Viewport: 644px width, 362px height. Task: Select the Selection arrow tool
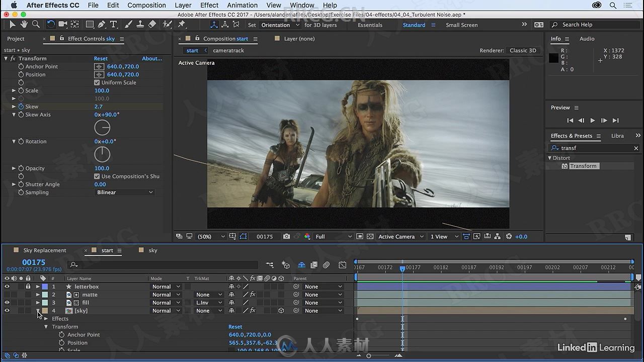(x=12, y=24)
